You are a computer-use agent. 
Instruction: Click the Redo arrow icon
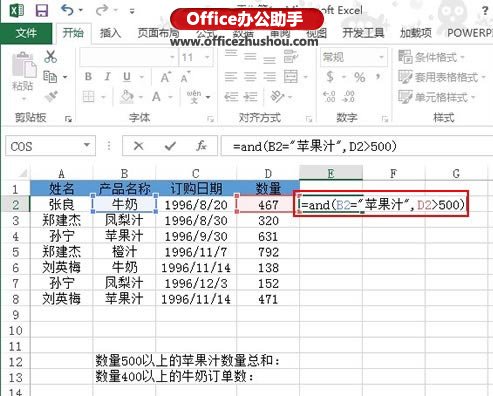[101, 11]
